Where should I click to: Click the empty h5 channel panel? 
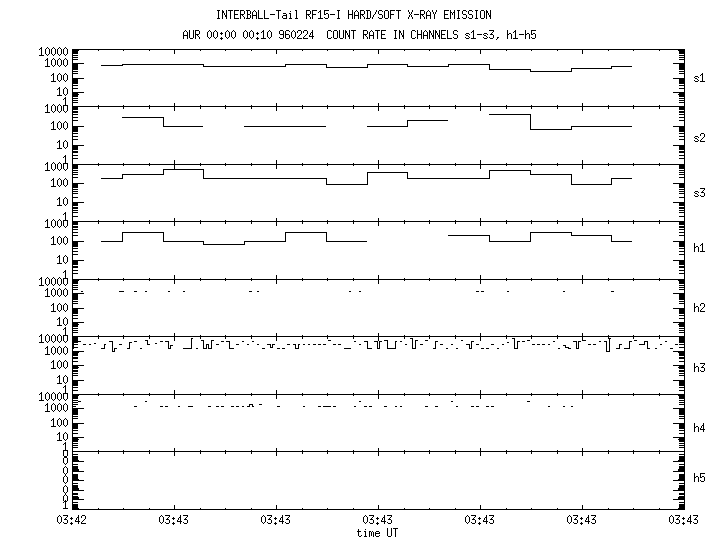click(378, 480)
